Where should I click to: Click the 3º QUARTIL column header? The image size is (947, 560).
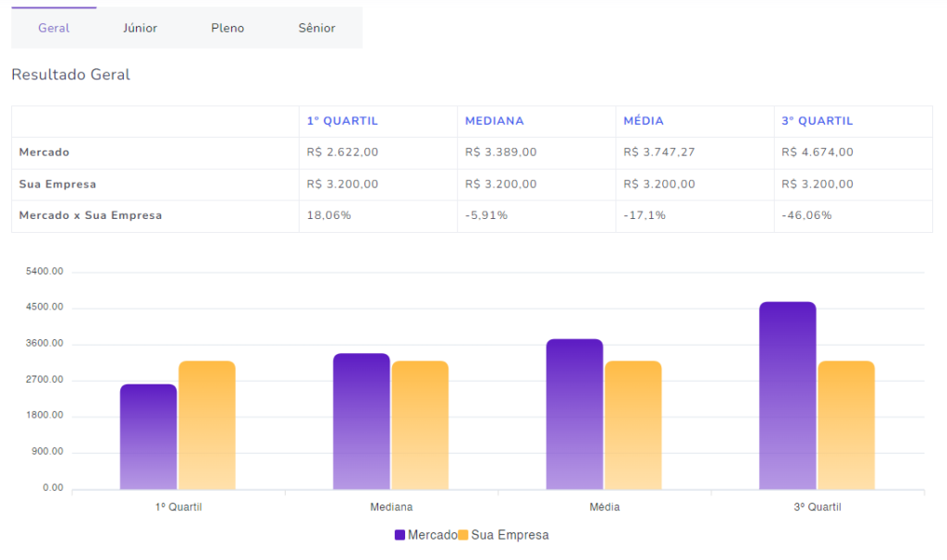coord(817,121)
